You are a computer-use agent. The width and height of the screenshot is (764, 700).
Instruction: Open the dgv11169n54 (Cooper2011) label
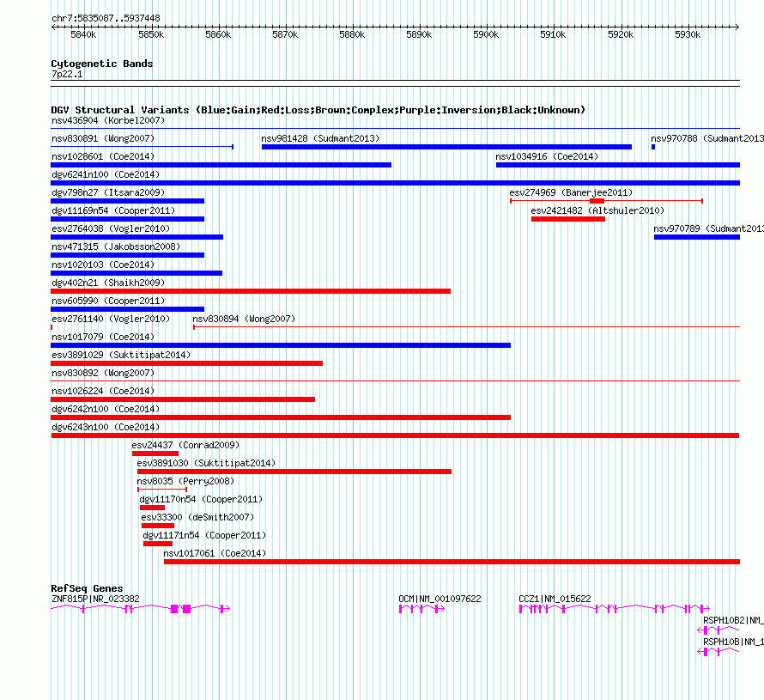(113, 210)
